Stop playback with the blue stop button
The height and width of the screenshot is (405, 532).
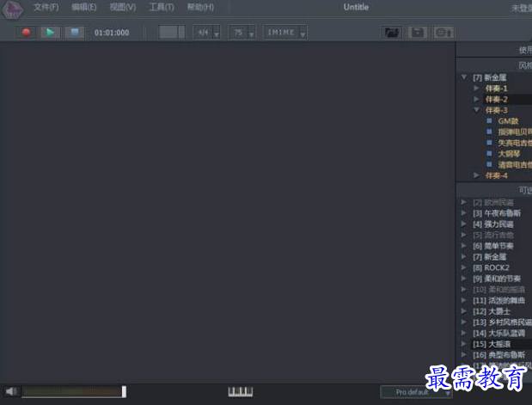(x=75, y=33)
